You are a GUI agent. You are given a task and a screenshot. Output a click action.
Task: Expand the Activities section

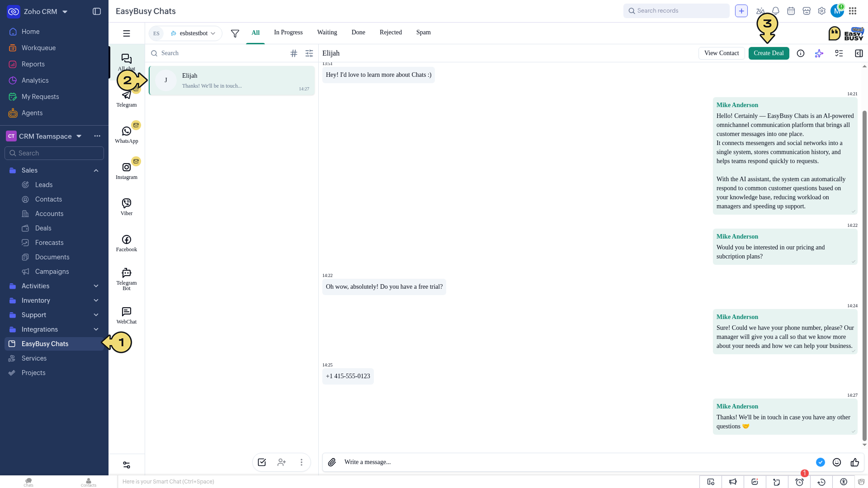[x=96, y=286]
